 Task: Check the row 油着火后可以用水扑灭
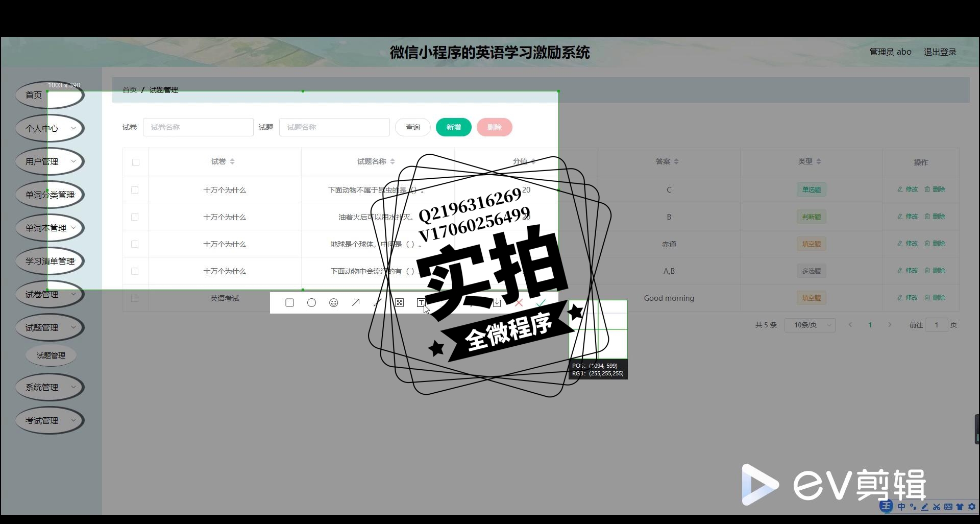click(135, 217)
